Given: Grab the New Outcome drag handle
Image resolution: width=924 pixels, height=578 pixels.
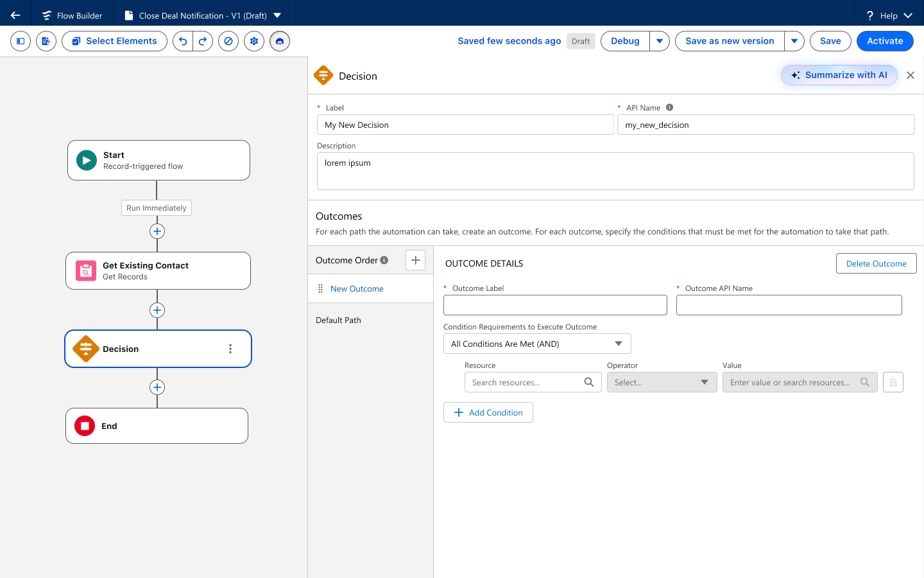Looking at the screenshot, I should pyautogui.click(x=321, y=289).
